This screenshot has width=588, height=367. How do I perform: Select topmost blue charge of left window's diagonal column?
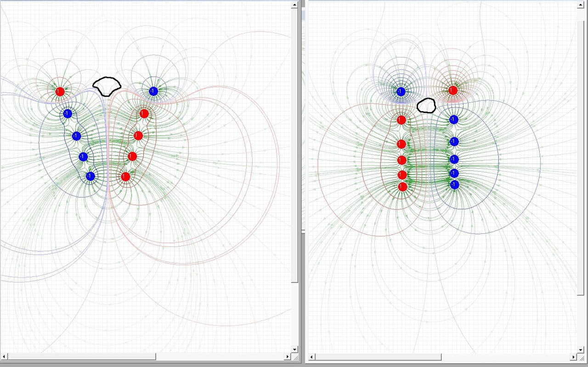click(68, 113)
